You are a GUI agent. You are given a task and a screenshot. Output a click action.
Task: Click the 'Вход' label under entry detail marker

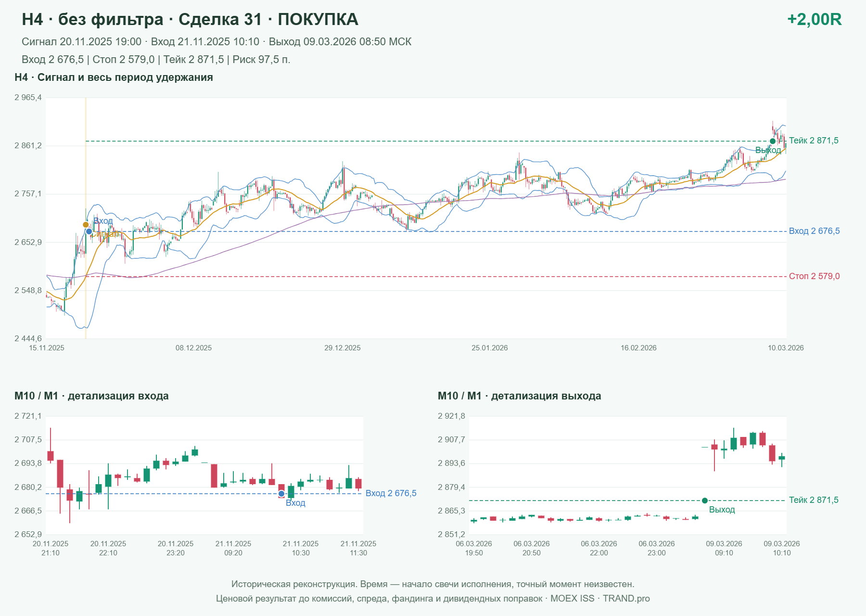[x=295, y=503]
